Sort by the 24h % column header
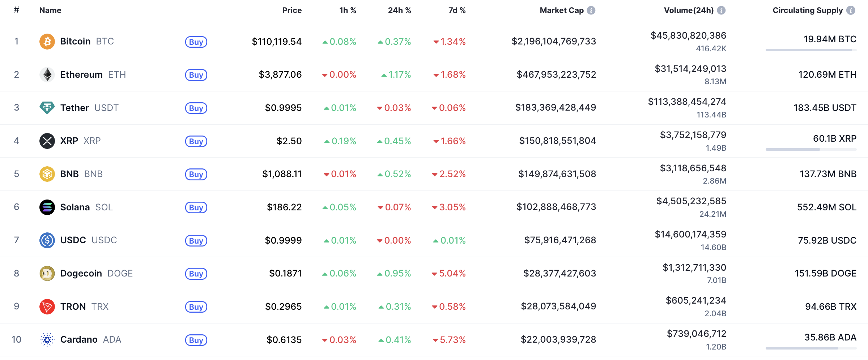This screenshot has height=360, width=868. point(399,10)
